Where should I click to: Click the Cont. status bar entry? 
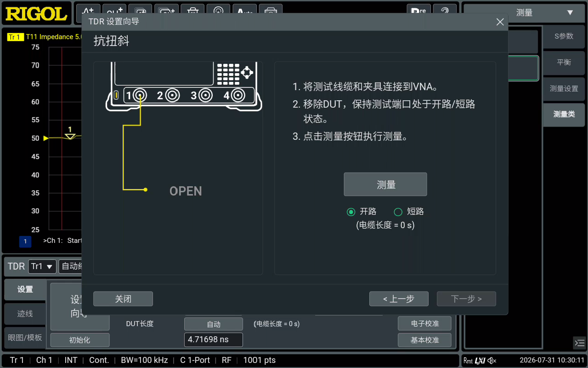(99, 360)
